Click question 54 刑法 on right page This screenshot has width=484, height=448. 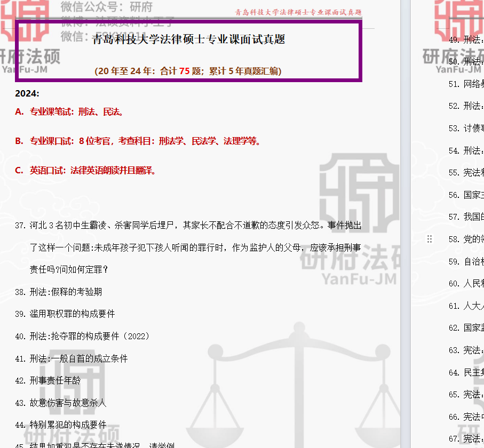[x=466, y=150]
